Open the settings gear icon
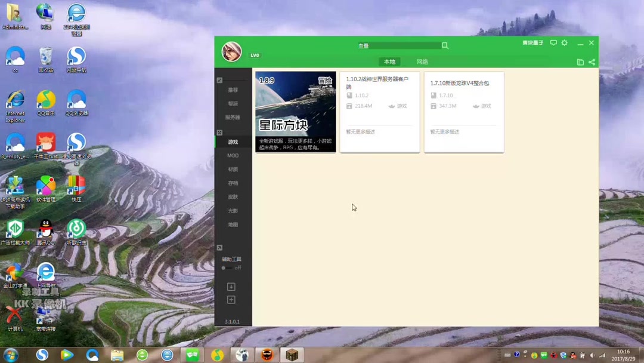The width and height of the screenshot is (644, 363). click(x=564, y=42)
